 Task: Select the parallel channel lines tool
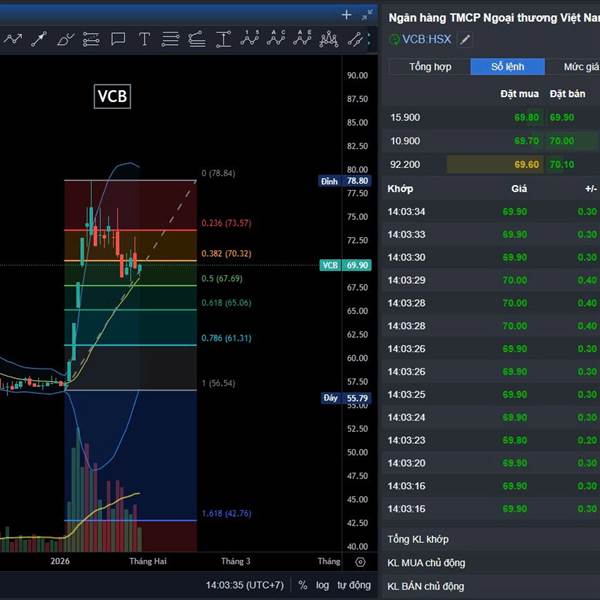pos(91,39)
